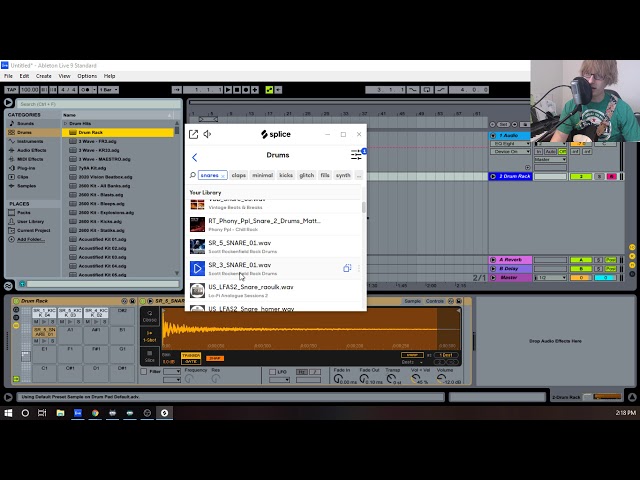
Task: Select the Audio Effects category
Action: (x=31, y=150)
